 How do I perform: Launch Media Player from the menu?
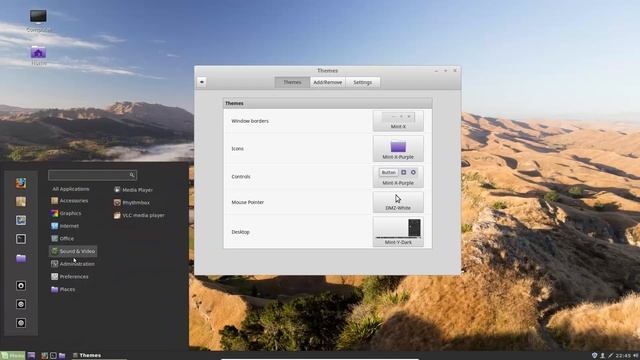pyautogui.click(x=133, y=190)
